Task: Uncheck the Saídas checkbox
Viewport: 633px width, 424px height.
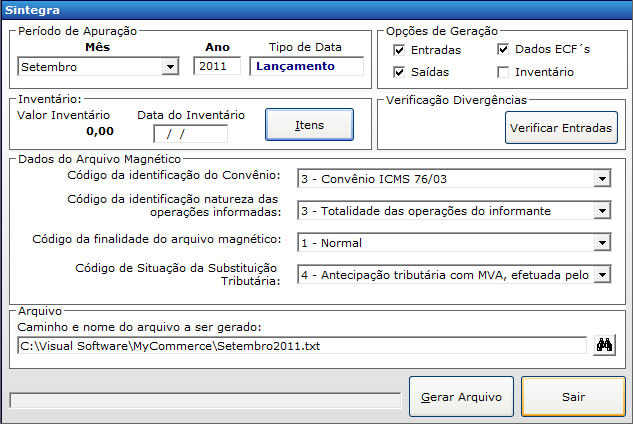Action: point(399,72)
